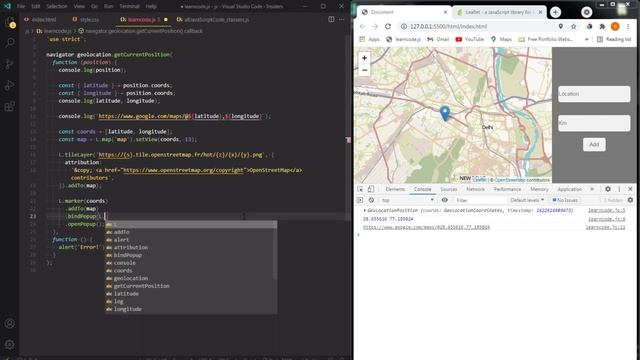Open the Network tab in DevTools

(476, 189)
